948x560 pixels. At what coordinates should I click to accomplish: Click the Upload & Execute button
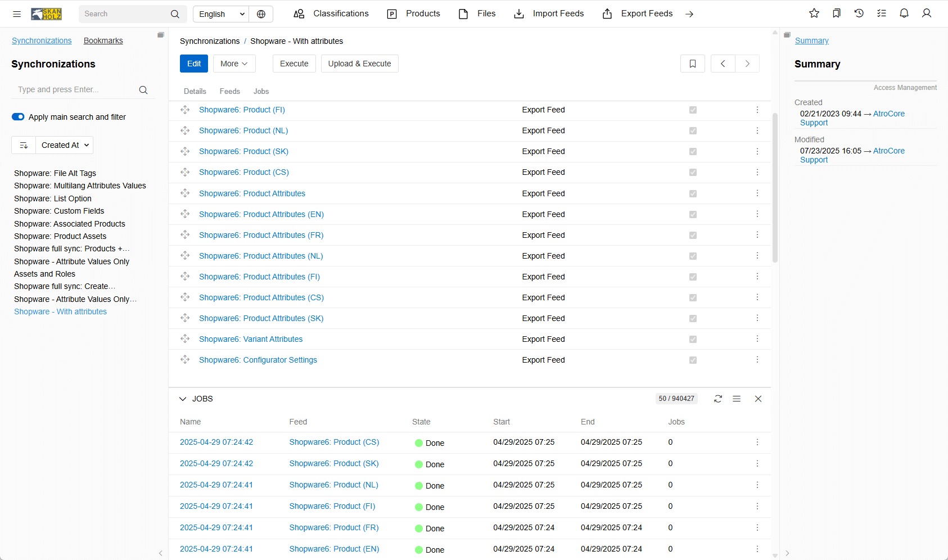359,64
